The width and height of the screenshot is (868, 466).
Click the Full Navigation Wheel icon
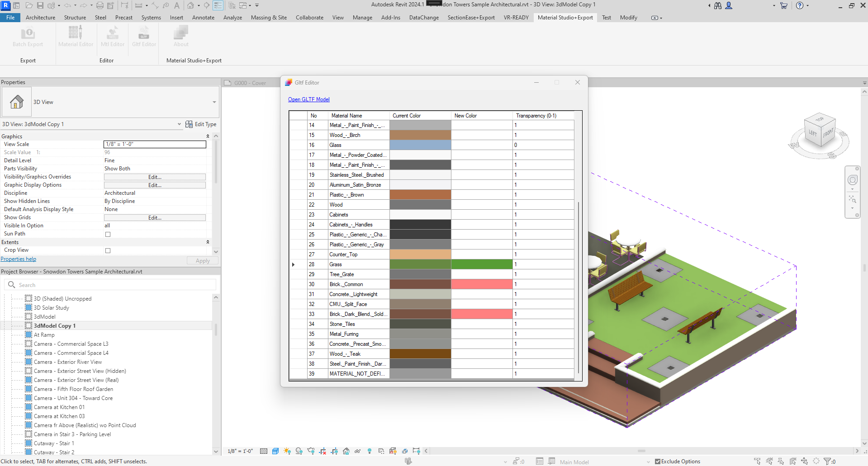(853, 180)
